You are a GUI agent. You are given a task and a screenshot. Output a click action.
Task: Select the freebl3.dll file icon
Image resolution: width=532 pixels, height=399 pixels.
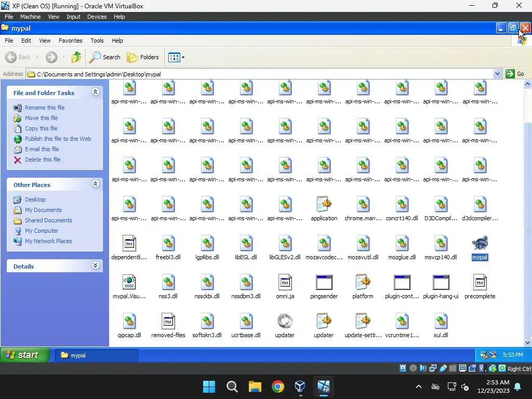coord(168,243)
